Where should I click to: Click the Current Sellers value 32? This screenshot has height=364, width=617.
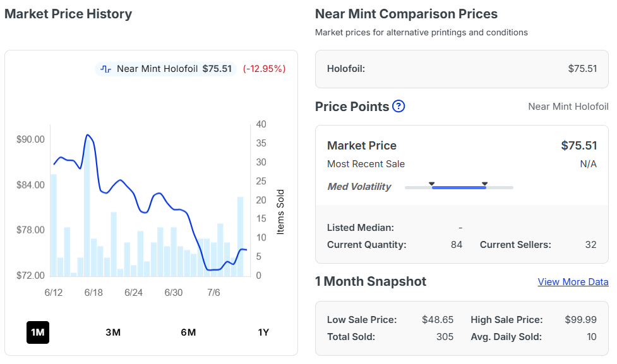590,245
